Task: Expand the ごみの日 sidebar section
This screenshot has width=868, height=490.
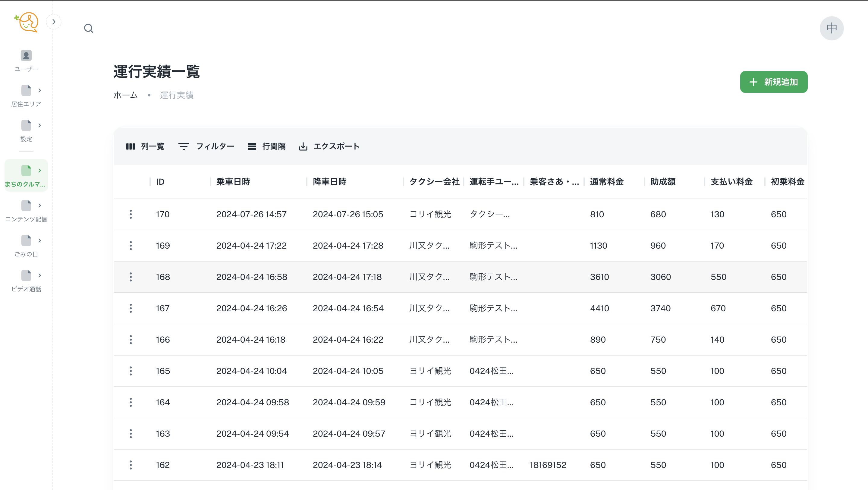Action: pos(26,246)
